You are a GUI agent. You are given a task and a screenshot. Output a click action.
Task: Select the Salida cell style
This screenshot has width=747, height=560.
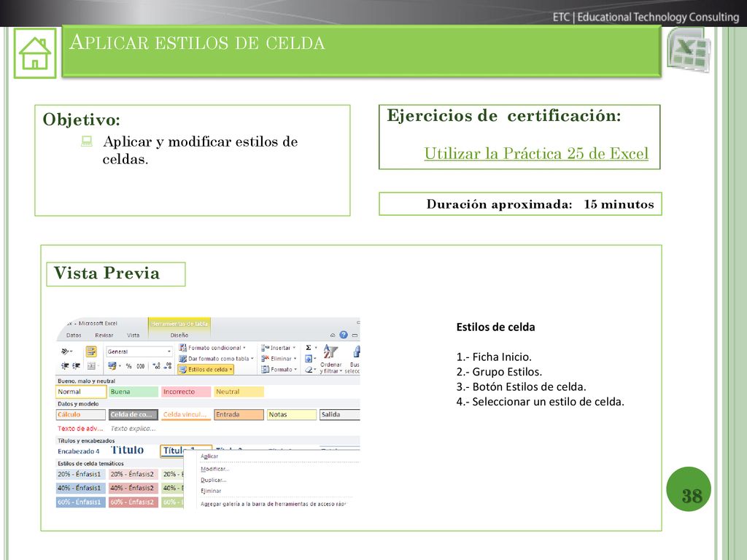pyautogui.click(x=340, y=414)
